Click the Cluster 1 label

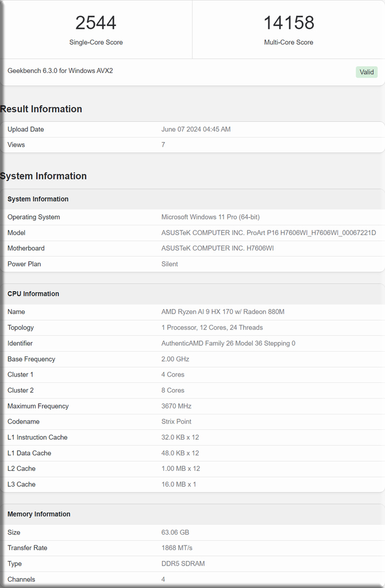pyautogui.click(x=20, y=375)
